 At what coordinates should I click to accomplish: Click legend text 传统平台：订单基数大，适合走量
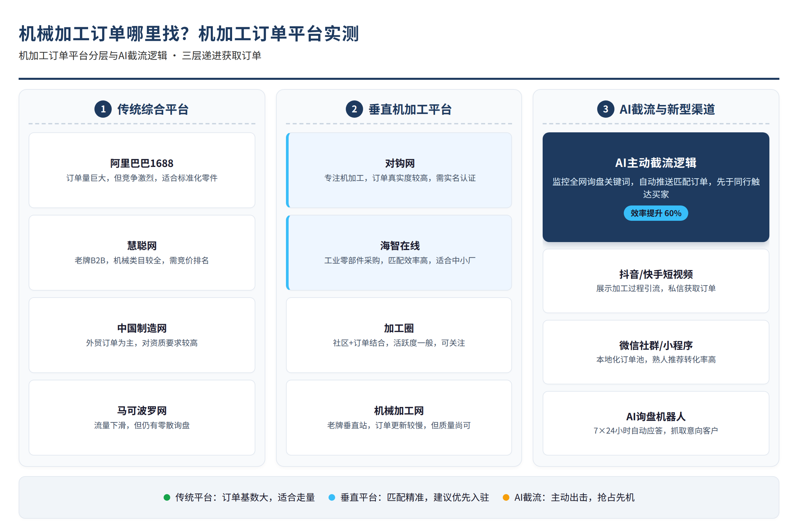pyautogui.click(x=245, y=497)
